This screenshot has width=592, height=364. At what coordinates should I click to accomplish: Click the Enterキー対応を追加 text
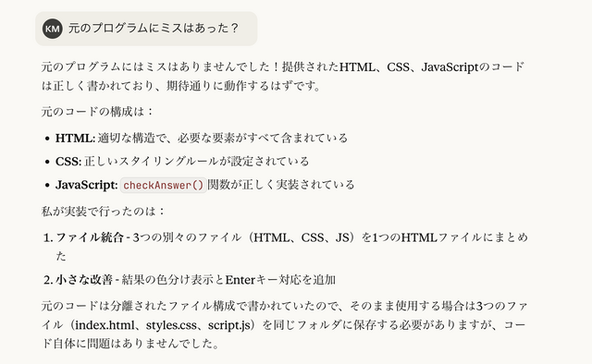[x=280, y=280]
